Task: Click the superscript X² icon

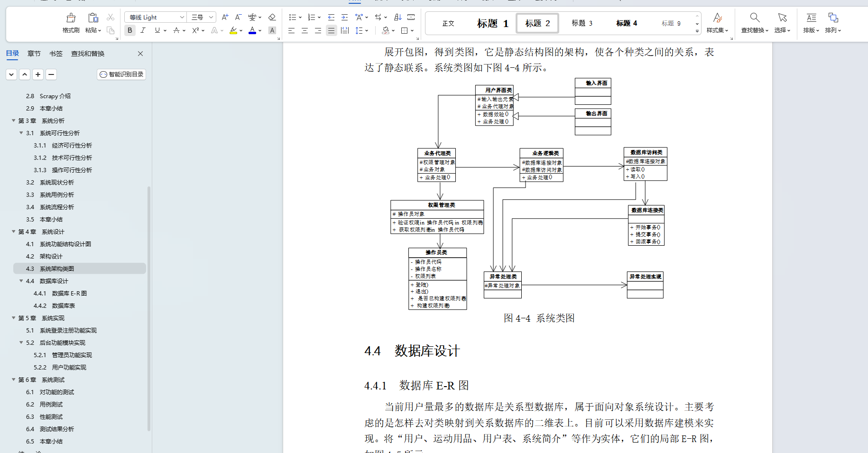Action: [195, 30]
